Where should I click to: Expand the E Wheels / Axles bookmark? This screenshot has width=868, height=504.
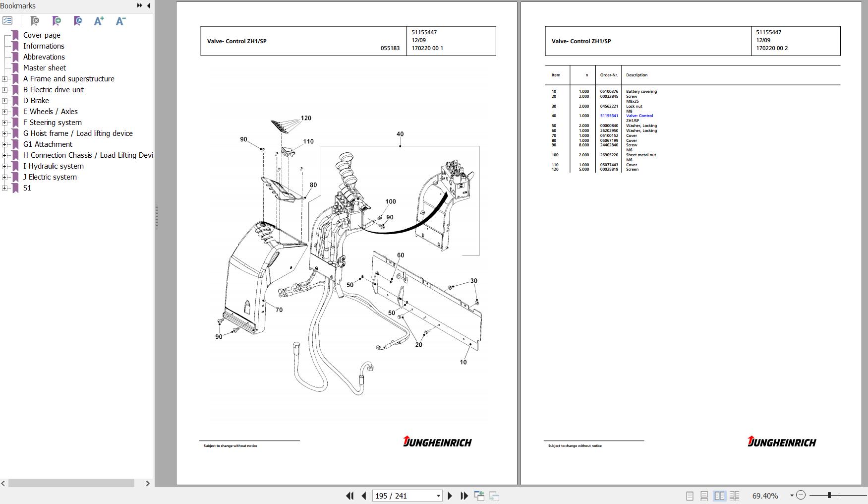pos(4,112)
